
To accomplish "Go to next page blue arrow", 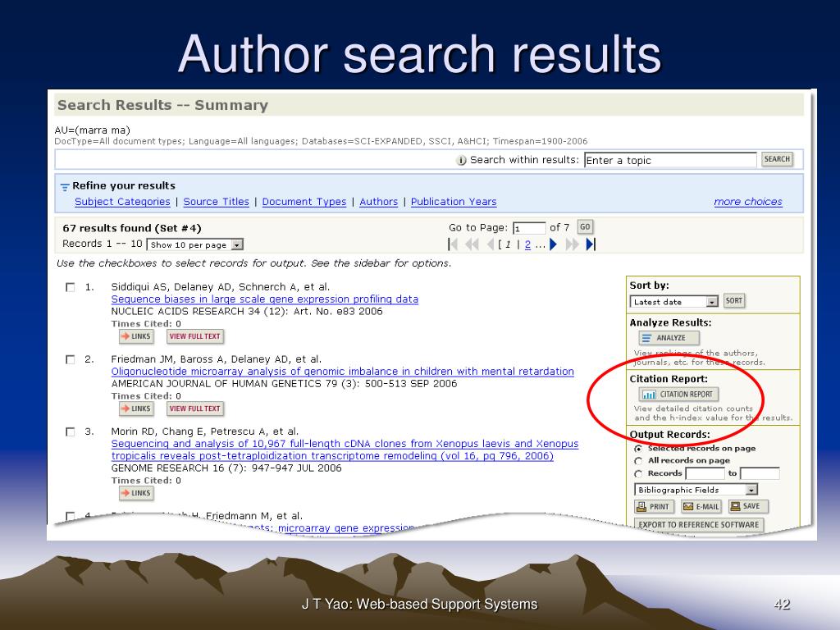I will [554, 244].
